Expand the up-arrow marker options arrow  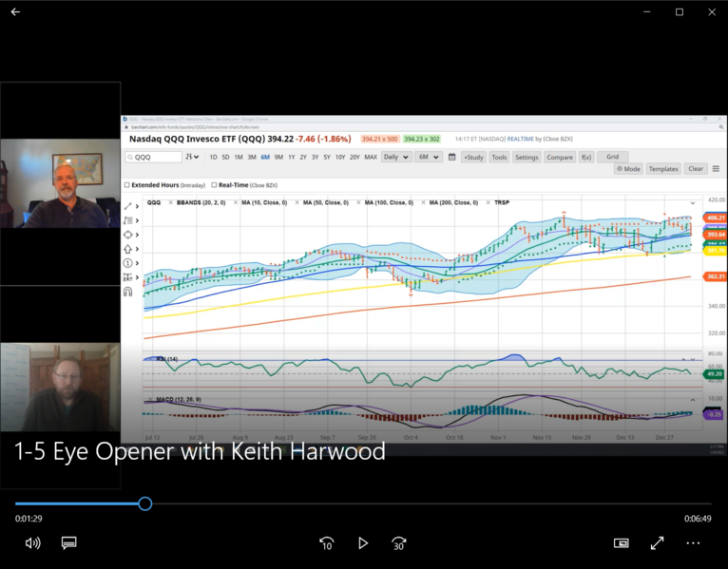click(x=137, y=249)
